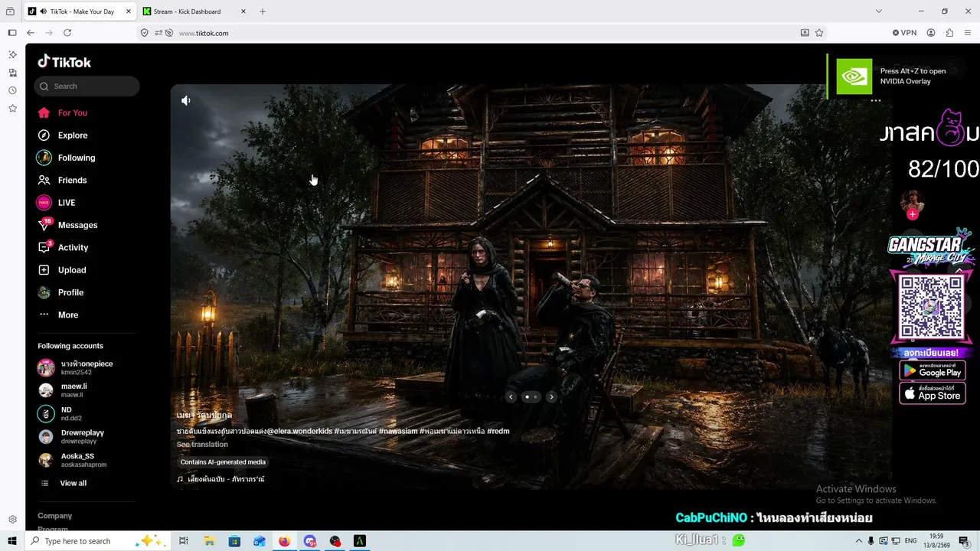Go to the previous photo in carousel

point(511,396)
